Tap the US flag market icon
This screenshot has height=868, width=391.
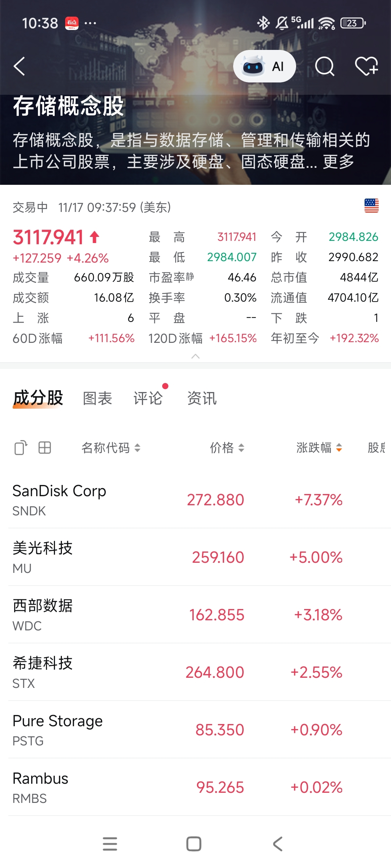click(371, 206)
